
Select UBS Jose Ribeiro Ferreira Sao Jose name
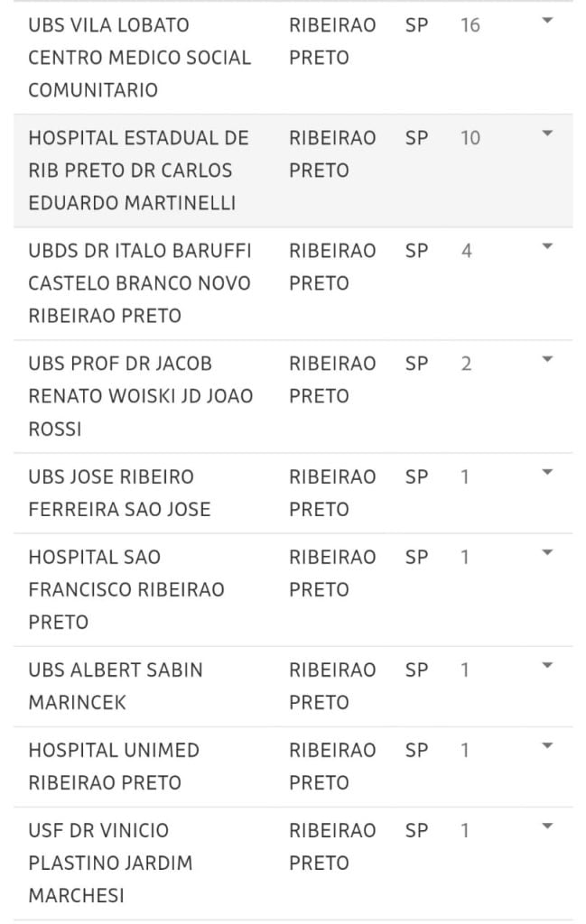[x=119, y=493]
